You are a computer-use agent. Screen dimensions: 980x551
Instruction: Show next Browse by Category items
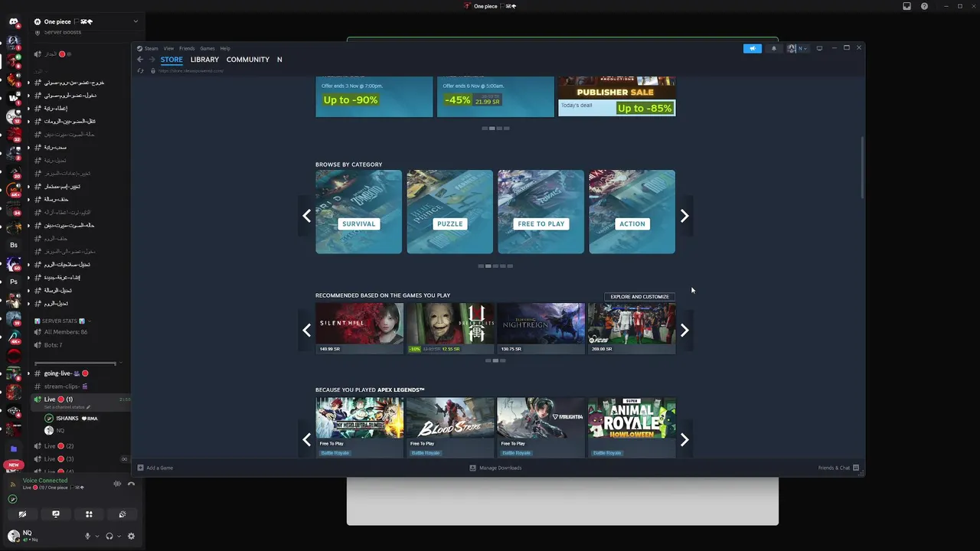point(684,216)
